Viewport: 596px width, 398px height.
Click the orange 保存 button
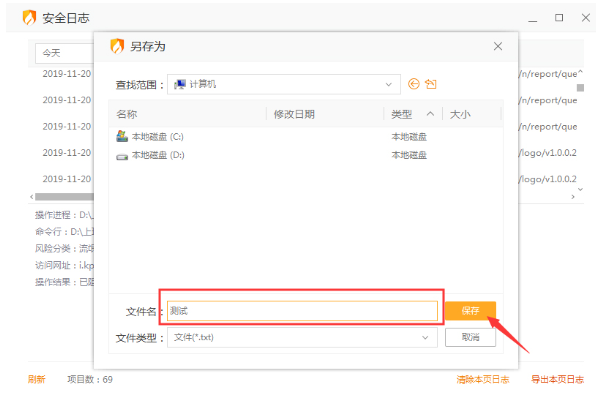click(x=470, y=311)
